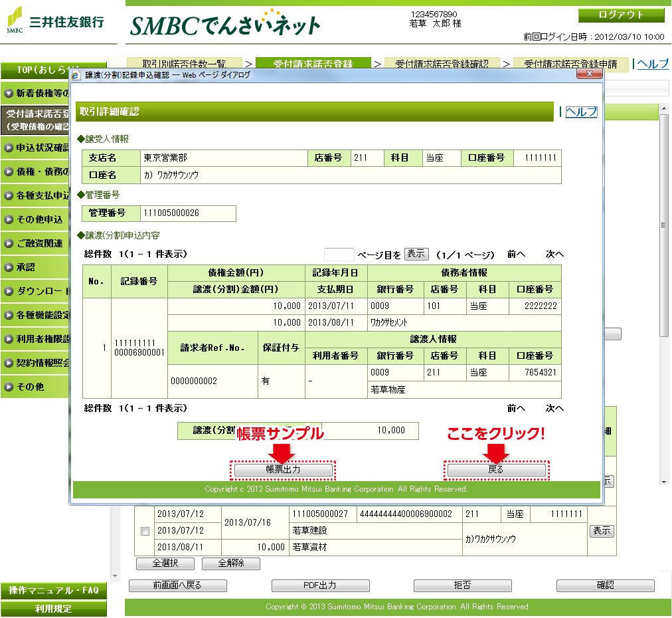672x618 pixels.
Task: Click 管理番号 value 111005000026
Action: (171, 213)
